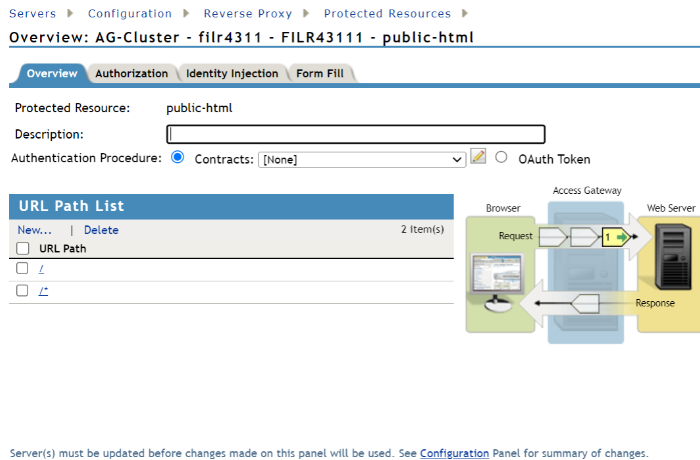
Task: Open the Configuration panel link at the bottom
Action: 454,453
